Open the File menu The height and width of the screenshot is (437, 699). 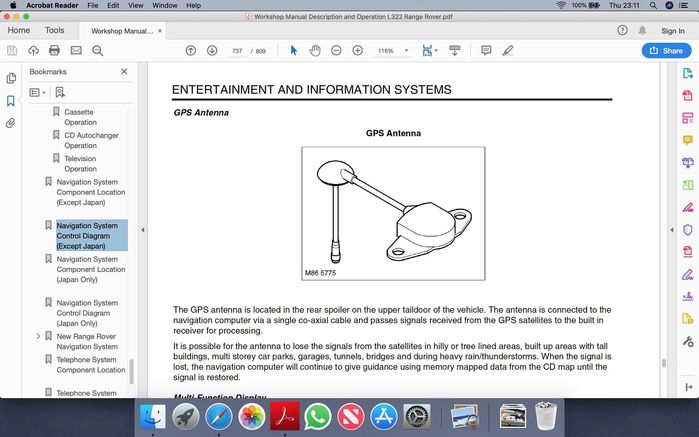tap(93, 5)
